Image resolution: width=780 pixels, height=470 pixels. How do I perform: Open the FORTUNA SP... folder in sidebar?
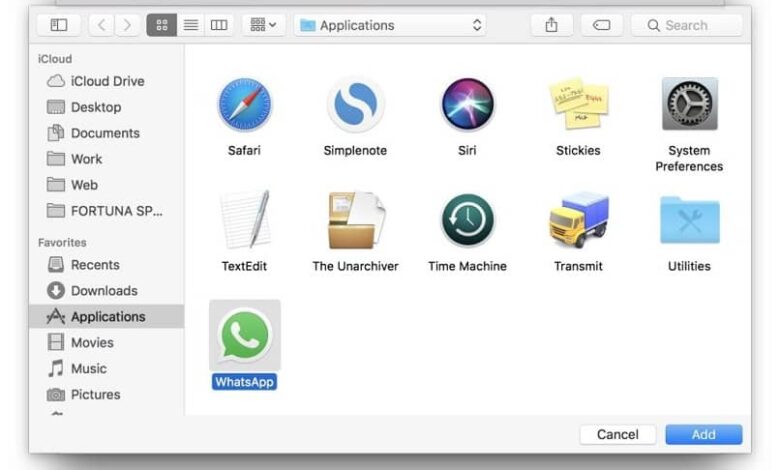pos(107,211)
